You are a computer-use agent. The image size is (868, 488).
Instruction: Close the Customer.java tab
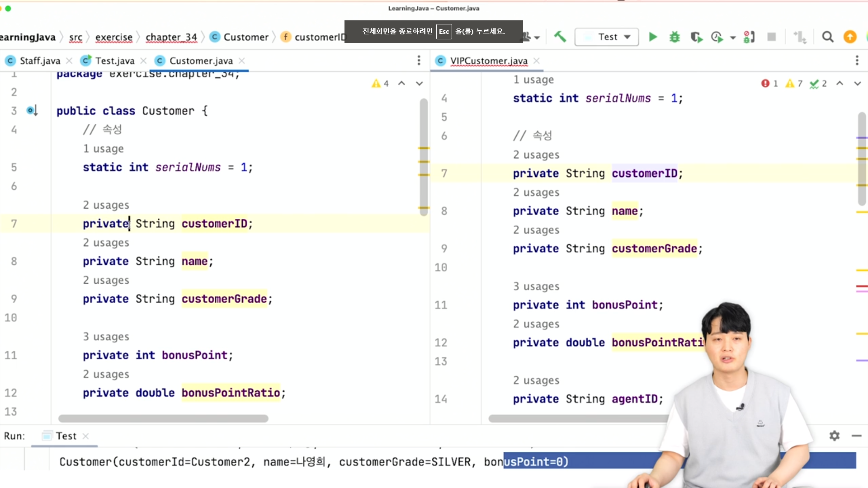(x=242, y=61)
